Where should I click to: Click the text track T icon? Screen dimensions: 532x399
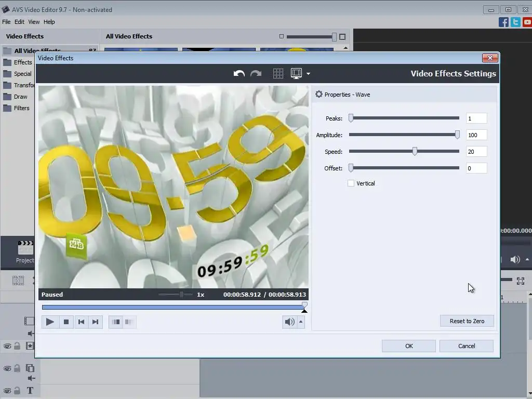point(30,391)
